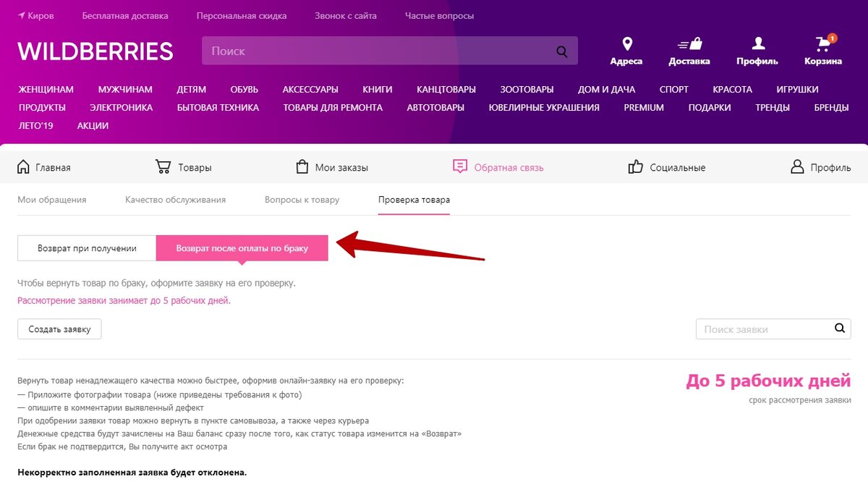Open the БРЕНДЫ category menu
The height and width of the screenshot is (487, 868).
(831, 108)
